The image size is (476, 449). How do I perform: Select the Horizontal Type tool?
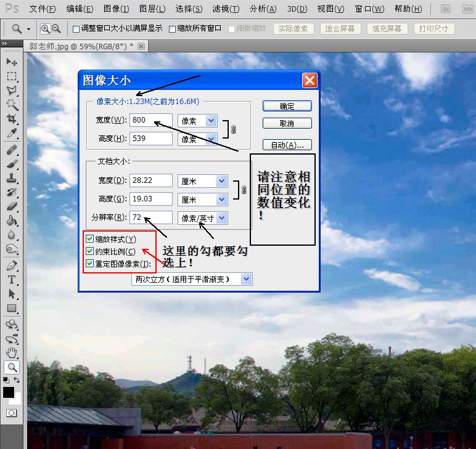coord(12,280)
